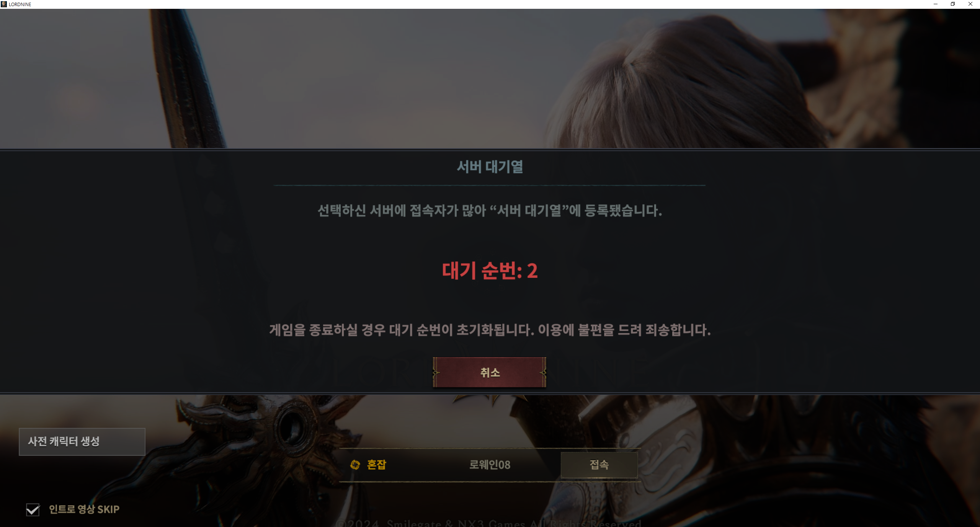Minimize the LORDNINE game window
The image size is (980, 527).
point(935,4)
